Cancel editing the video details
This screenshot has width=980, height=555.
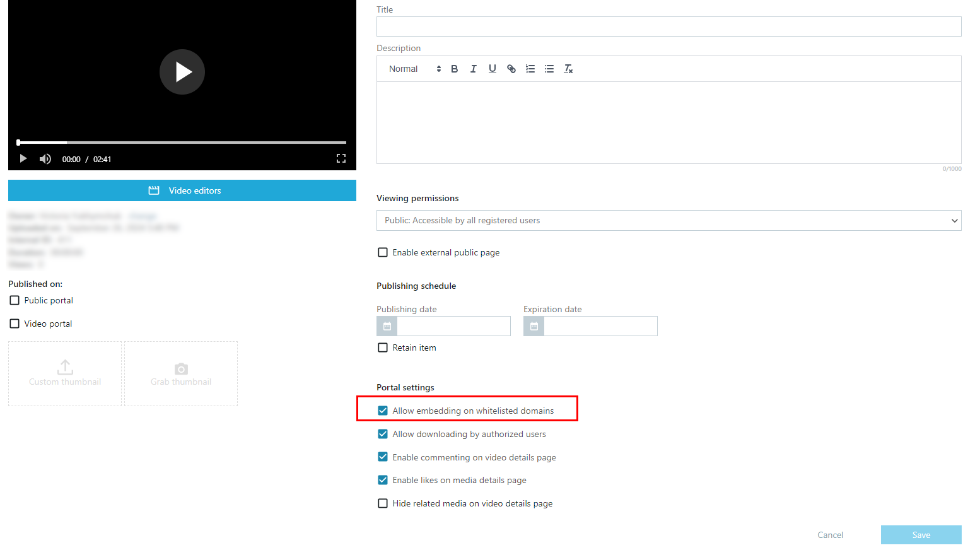point(830,534)
